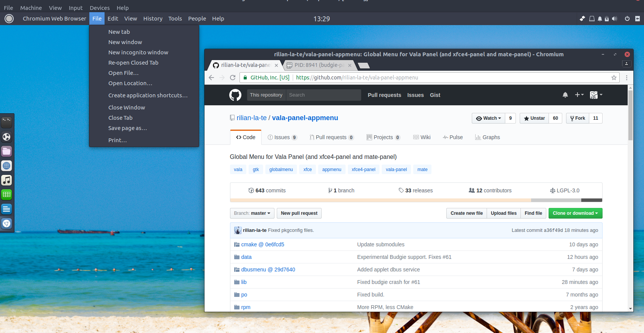Switch to the Pull requests repository tab
Image resolution: width=644 pixels, height=333 pixels.
pos(332,137)
